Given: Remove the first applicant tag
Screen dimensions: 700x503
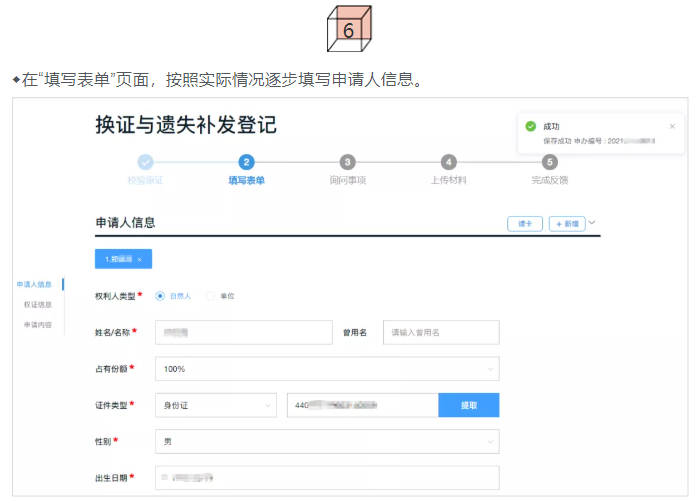Looking at the screenshot, I should click(x=140, y=259).
